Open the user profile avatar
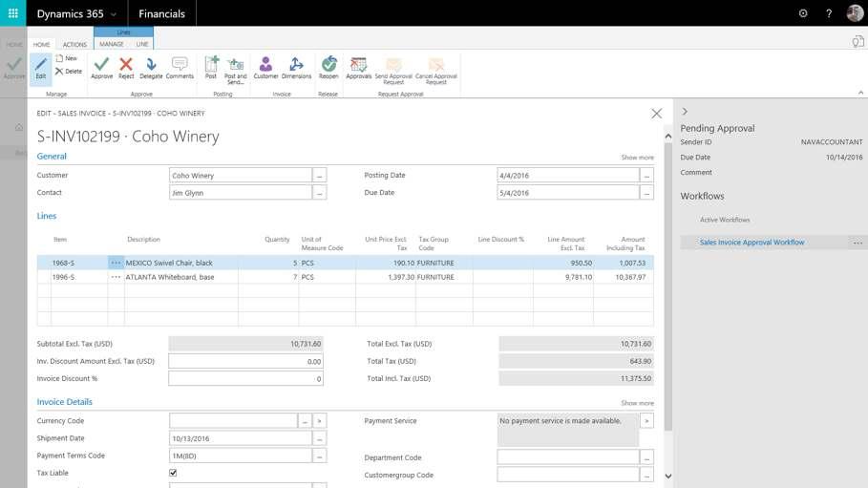This screenshot has width=868, height=488. [x=855, y=12]
